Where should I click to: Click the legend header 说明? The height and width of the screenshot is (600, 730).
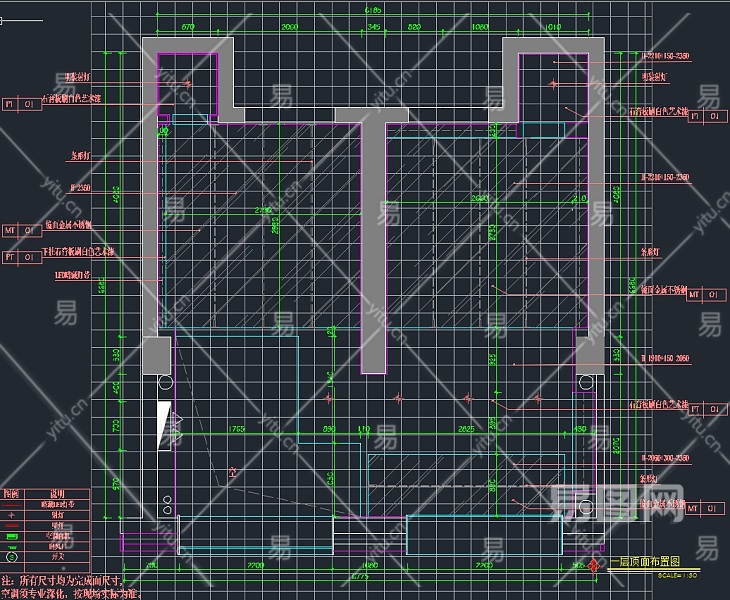tap(57, 494)
